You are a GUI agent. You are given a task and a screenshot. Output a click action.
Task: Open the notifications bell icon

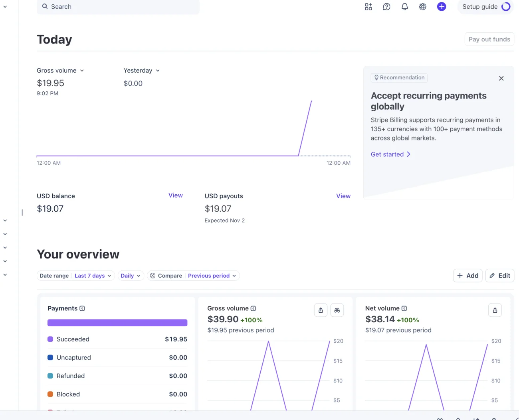click(404, 7)
